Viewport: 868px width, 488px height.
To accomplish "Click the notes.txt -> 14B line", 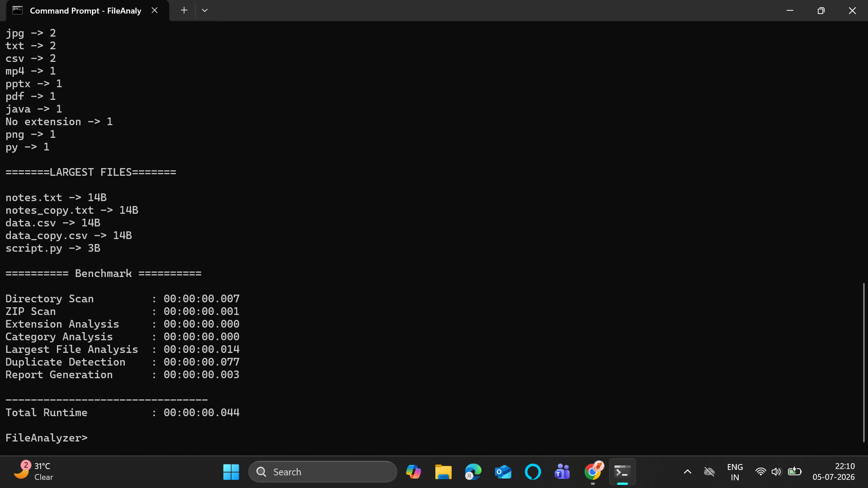I will point(56,197).
